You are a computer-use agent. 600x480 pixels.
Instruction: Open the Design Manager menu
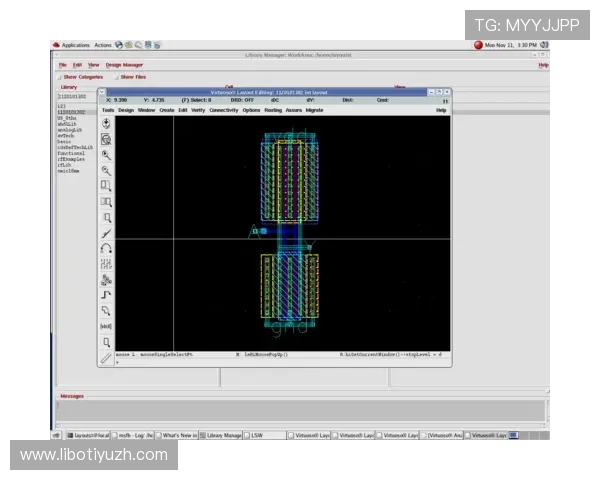coord(124,65)
